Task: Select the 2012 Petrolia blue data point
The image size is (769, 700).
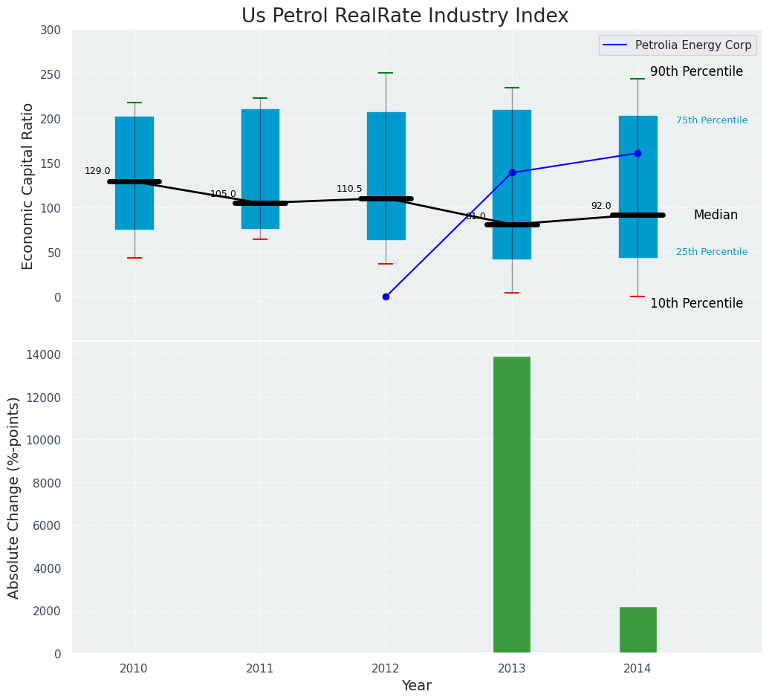Action: point(386,296)
